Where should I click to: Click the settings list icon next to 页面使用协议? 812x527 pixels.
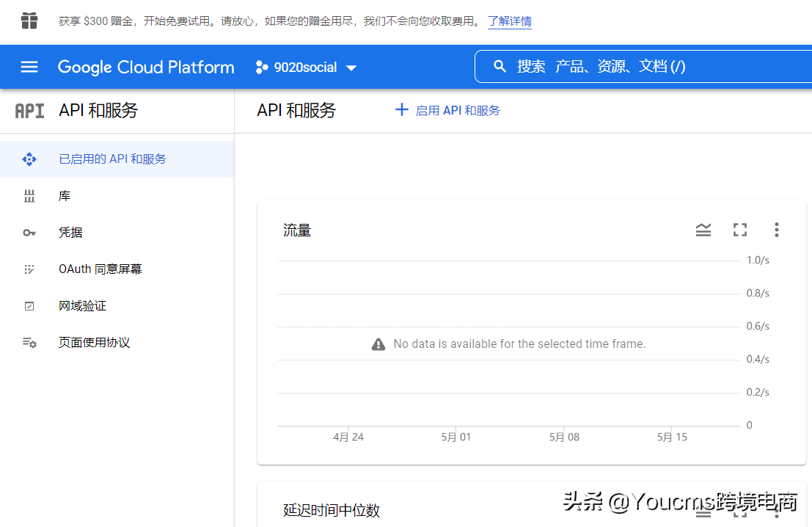tap(29, 343)
